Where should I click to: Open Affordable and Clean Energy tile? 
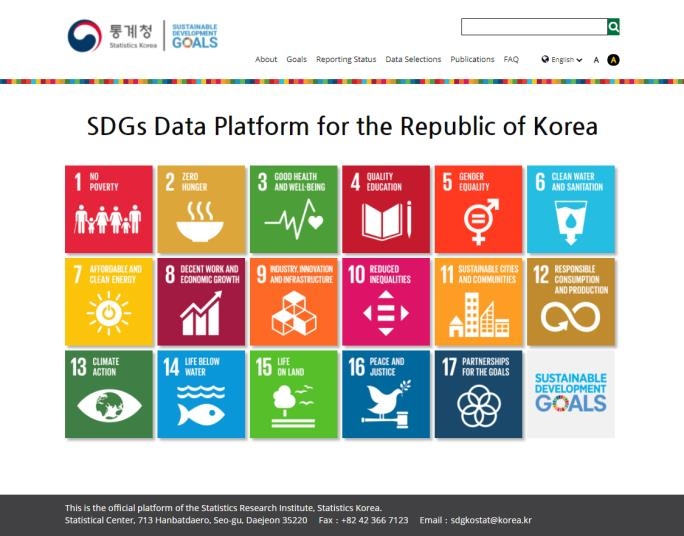pos(109,302)
